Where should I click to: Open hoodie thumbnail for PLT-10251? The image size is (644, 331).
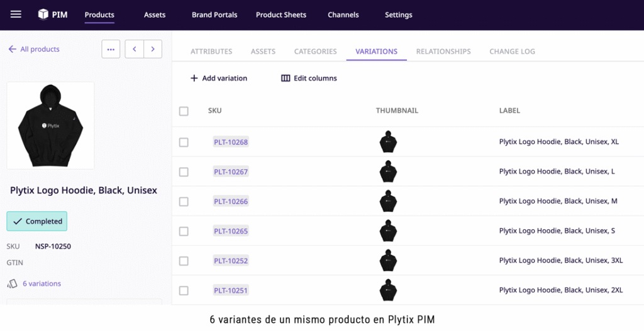click(388, 290)
